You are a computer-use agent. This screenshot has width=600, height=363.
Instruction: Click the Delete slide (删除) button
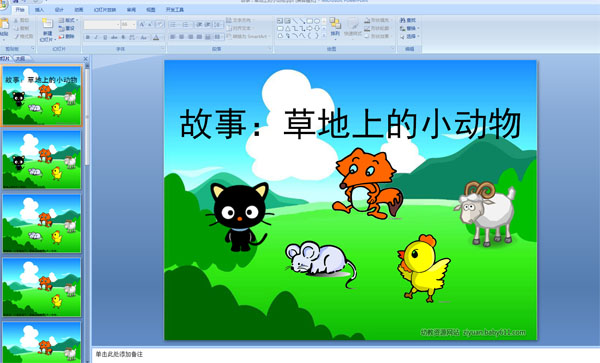(67, 36)
